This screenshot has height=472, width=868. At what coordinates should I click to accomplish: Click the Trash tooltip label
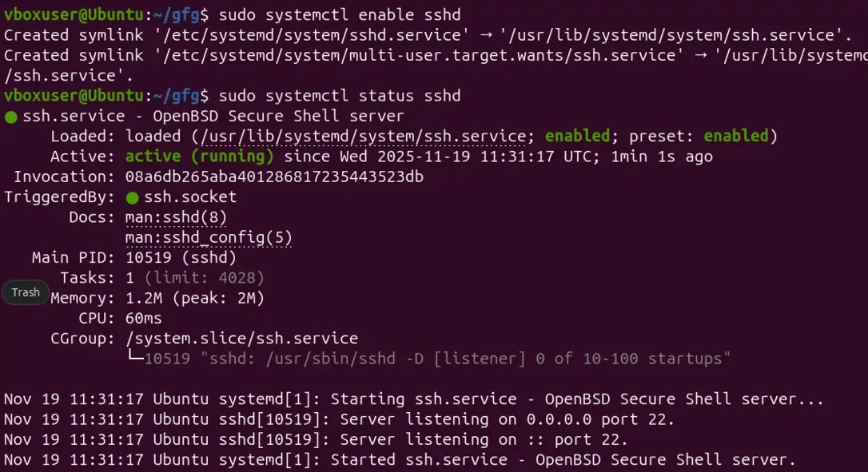(26, 292)
